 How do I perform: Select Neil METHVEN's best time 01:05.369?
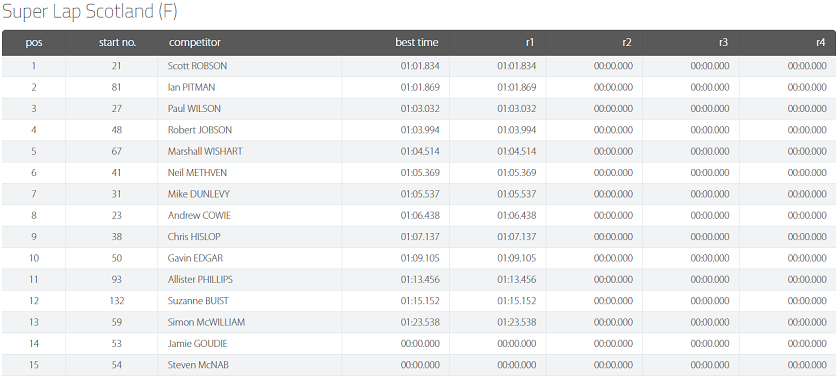tap(420, 173)
